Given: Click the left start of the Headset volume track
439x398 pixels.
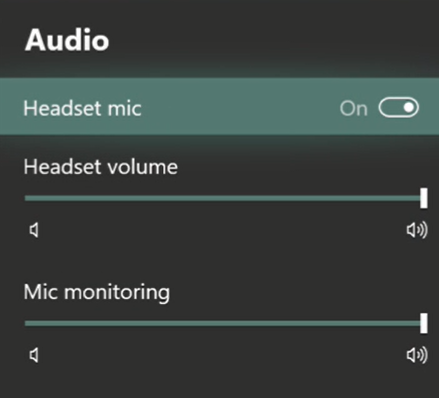Looking at the screenshot, I should coord(27,198).
